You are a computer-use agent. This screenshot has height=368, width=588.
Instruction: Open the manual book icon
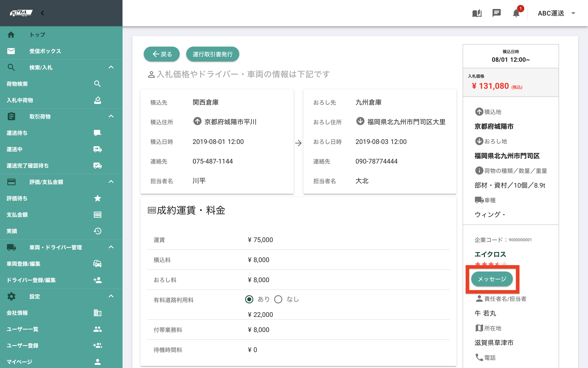[477, 13]
